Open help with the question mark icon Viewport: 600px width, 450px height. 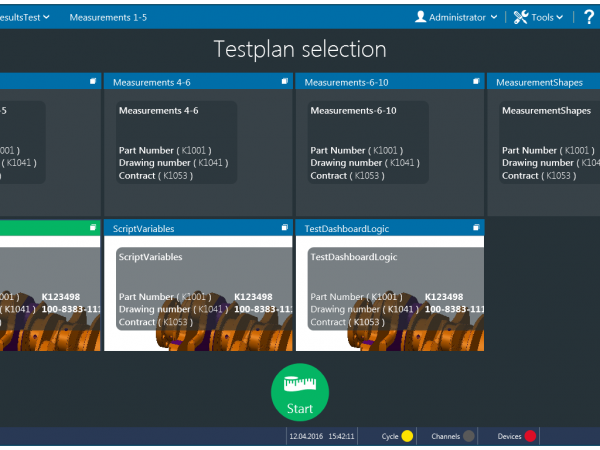pyautogui.click(x=589, y=17)
